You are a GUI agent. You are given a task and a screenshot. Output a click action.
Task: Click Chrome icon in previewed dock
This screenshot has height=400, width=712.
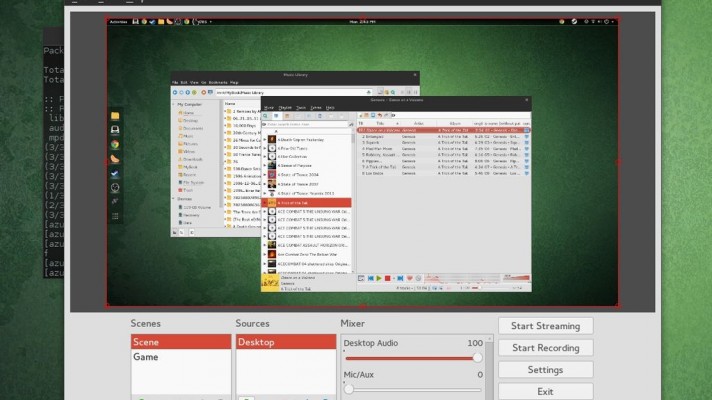[x=115, y=144]
